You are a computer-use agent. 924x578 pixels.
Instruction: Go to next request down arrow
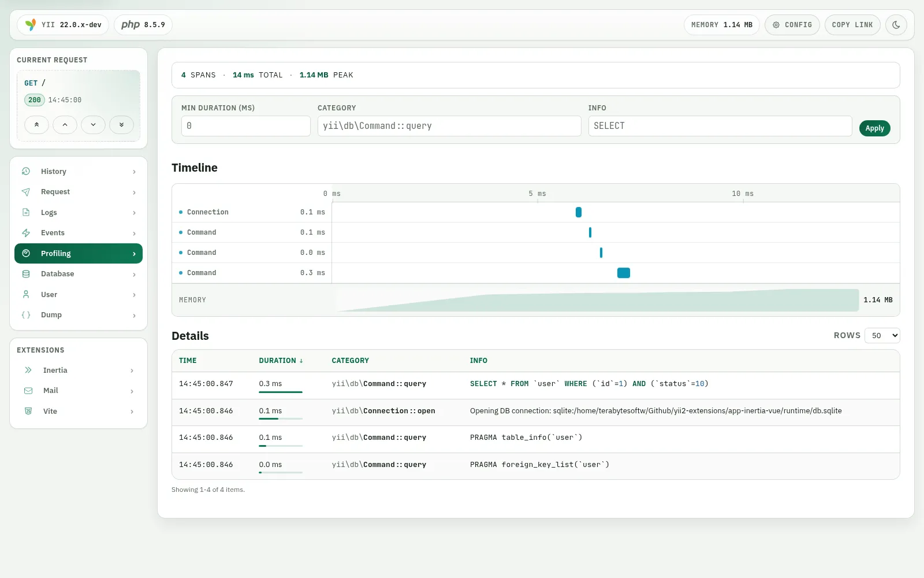click(x=93, y=125)
